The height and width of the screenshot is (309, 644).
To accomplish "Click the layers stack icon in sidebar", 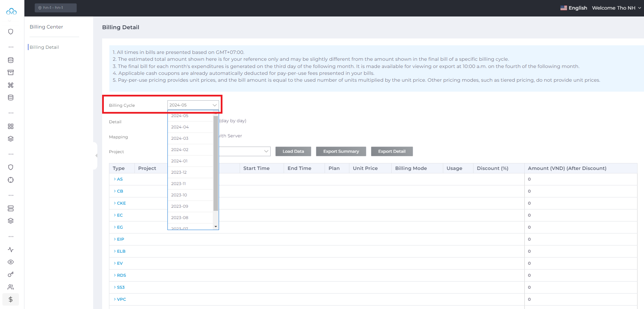I will (11, 139).
